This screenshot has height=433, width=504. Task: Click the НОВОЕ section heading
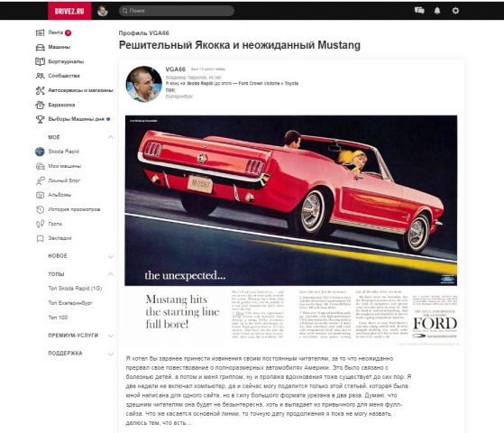tap(58, 256)
